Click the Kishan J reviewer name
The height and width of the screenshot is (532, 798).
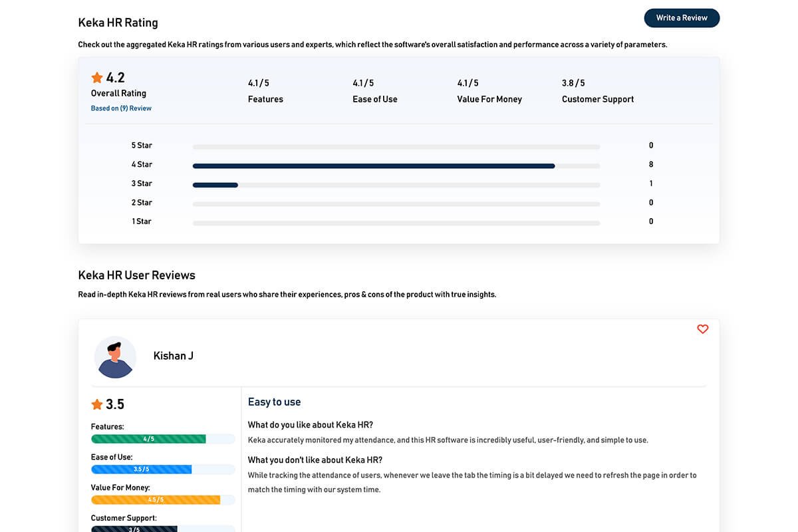174,356
